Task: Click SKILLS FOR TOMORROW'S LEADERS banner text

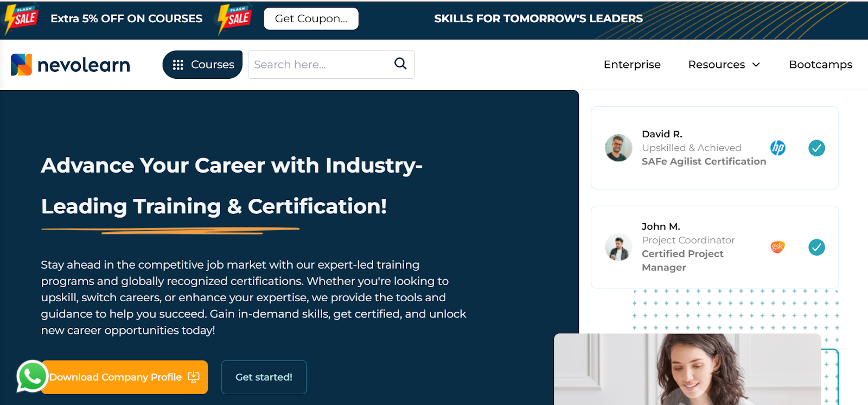Action: (538, 18)
